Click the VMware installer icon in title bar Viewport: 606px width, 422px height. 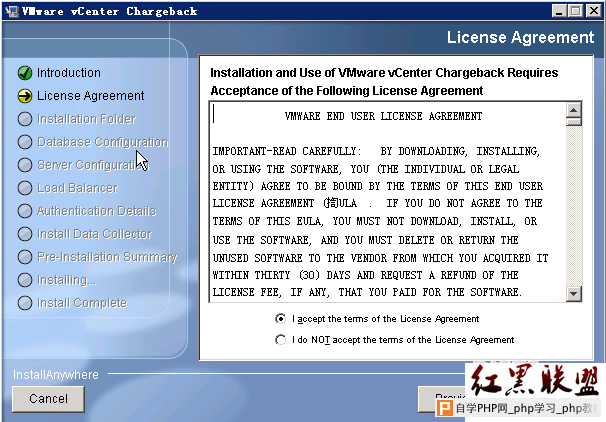[12, 11]
